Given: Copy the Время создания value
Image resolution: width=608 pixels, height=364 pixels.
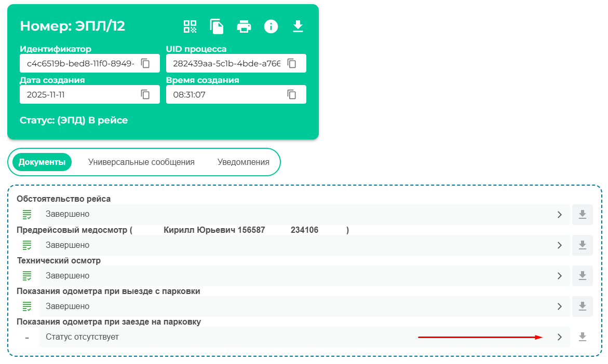Looking at the screenshot, I should [x=292, y=94].
